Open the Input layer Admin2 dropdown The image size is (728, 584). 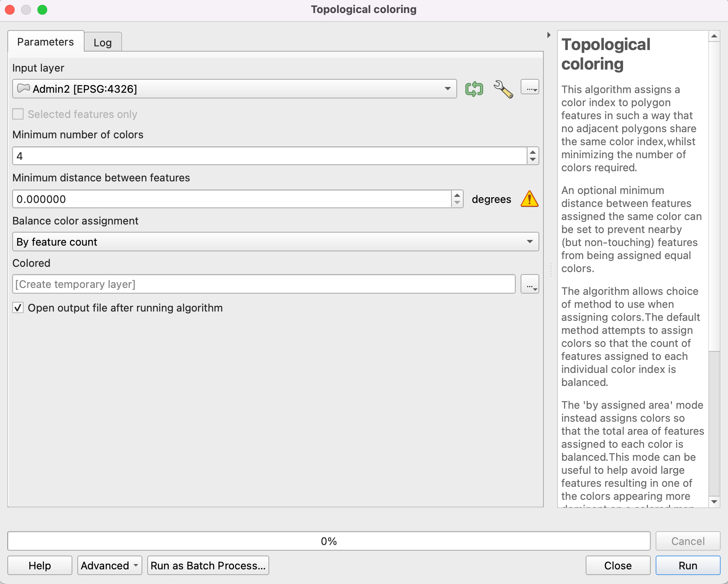coord(234,89)
